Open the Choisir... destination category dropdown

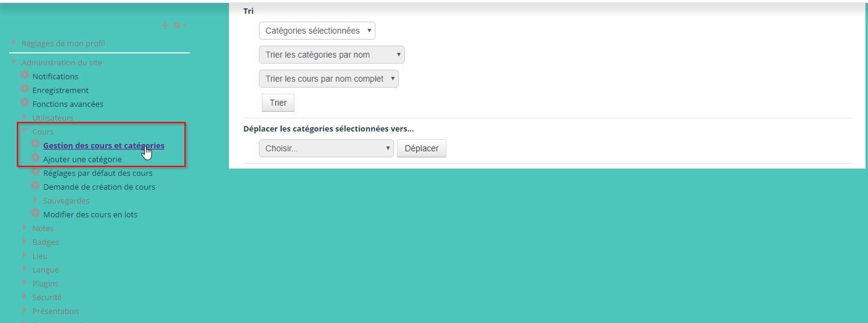coord(326,148)
